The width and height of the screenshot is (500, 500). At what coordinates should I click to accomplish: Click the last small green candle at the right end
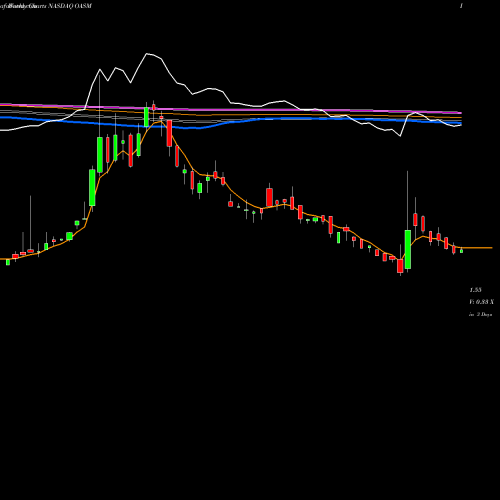coord(461,251)
